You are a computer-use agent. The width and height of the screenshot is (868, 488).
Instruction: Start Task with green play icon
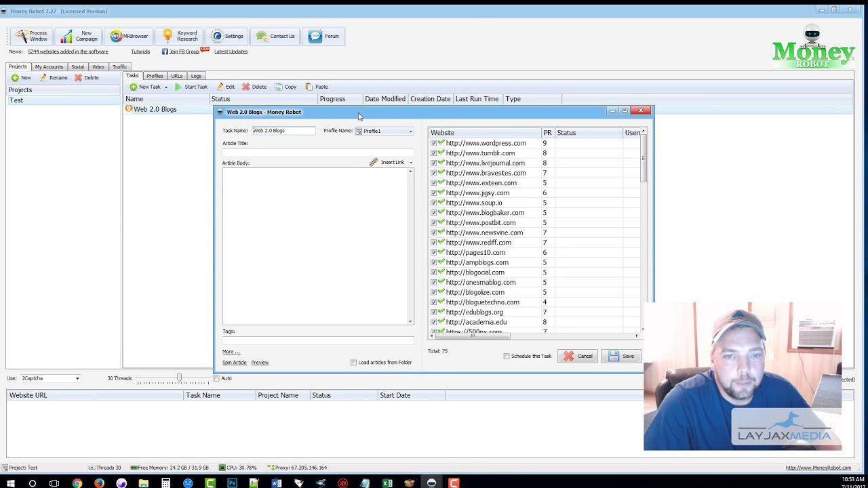tap(191, 87)
